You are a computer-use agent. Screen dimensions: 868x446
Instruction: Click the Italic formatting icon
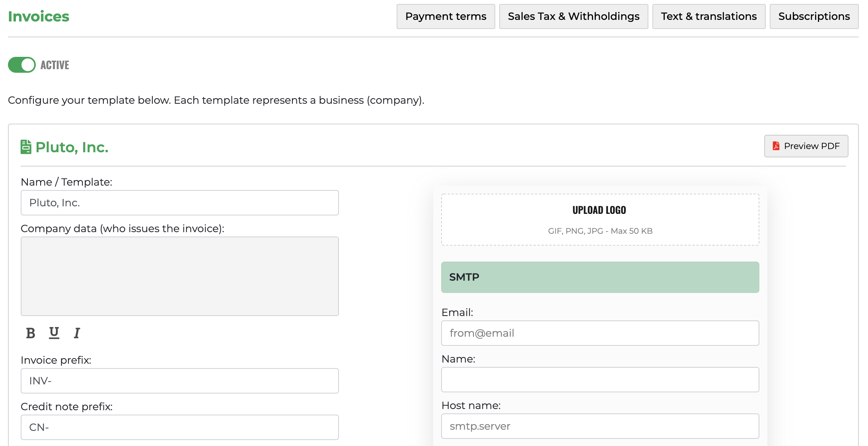coord(77,333)
